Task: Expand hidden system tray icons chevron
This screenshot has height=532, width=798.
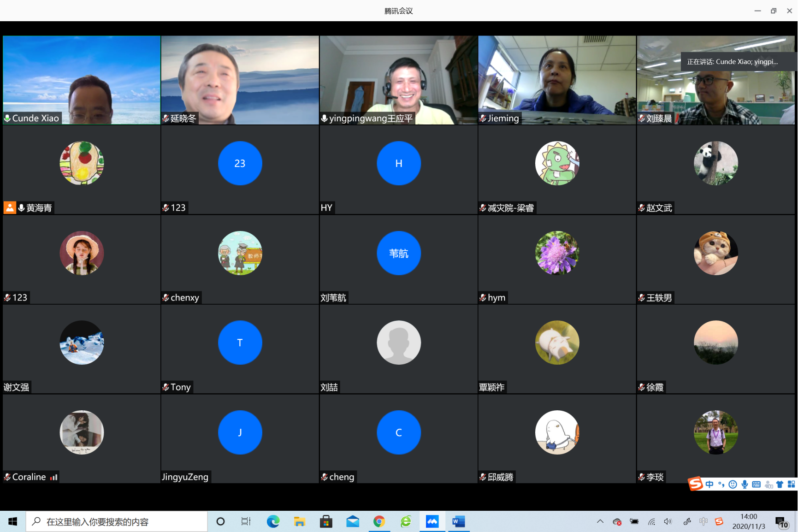Action: (x=600, y=521)
